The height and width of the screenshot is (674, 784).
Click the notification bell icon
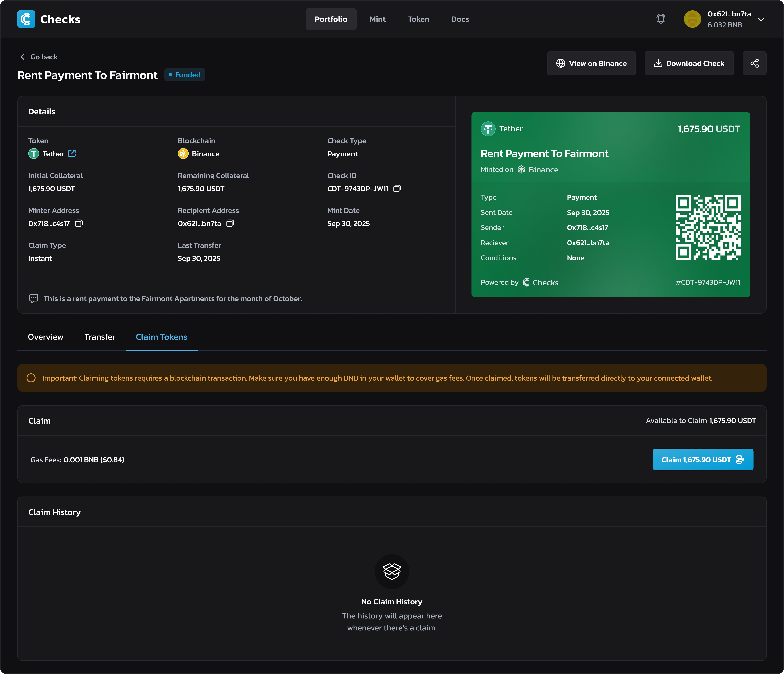[661, 19]
